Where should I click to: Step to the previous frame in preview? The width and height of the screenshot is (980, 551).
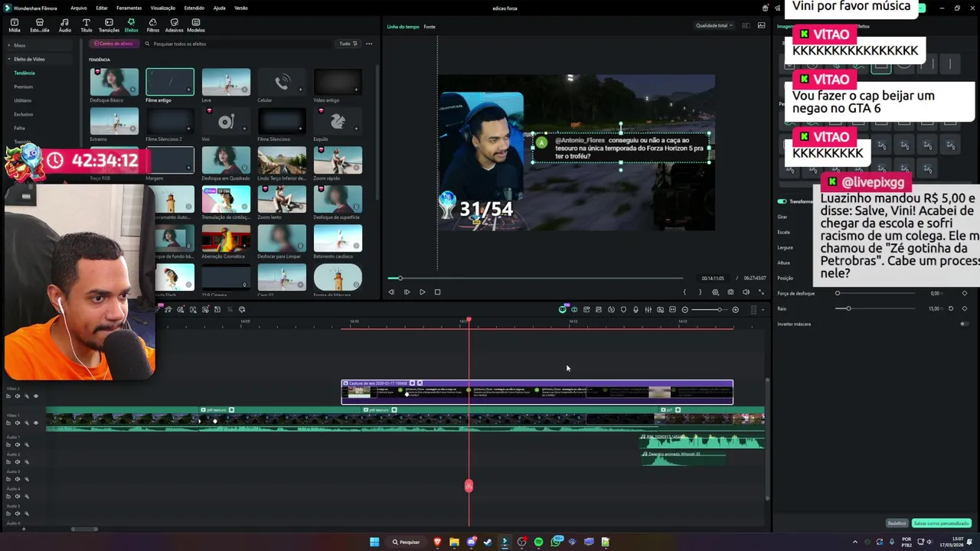coord(391,292)
